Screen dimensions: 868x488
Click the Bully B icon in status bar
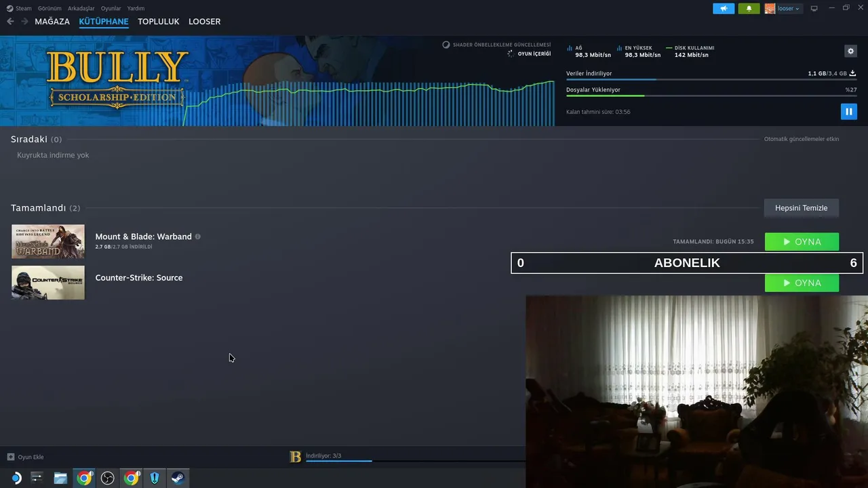[295, 457]
